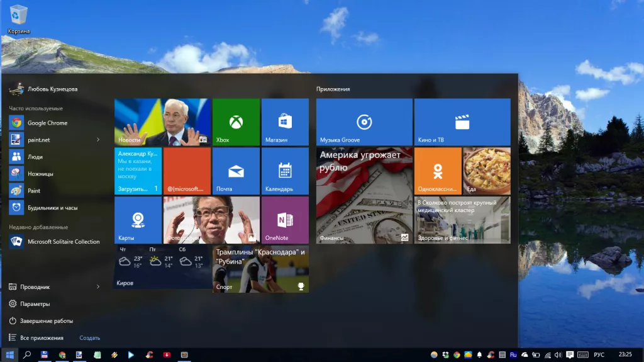The image size is (644, 362).
Task: Open the Магазин store tile
Action: tap(285, 122)
